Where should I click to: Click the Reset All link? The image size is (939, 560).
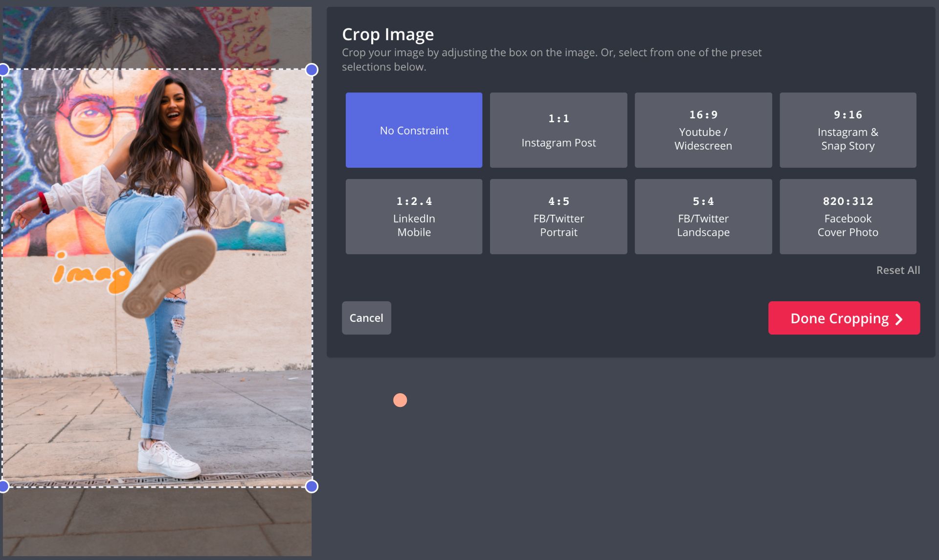click(x=897, y=270)
